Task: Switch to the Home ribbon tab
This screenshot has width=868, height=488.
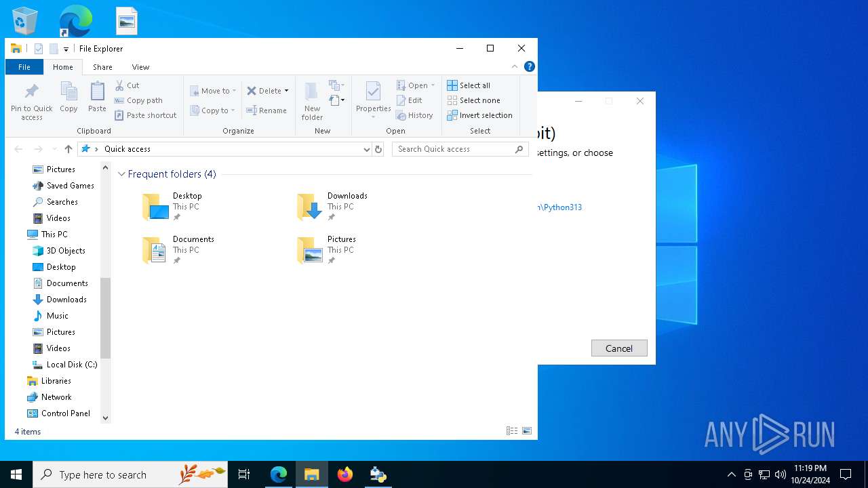Action: [63, 67]
